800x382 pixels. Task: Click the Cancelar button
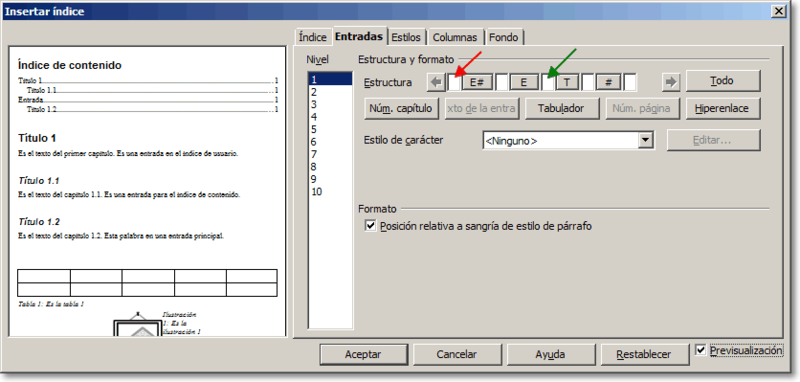(457, 354)
